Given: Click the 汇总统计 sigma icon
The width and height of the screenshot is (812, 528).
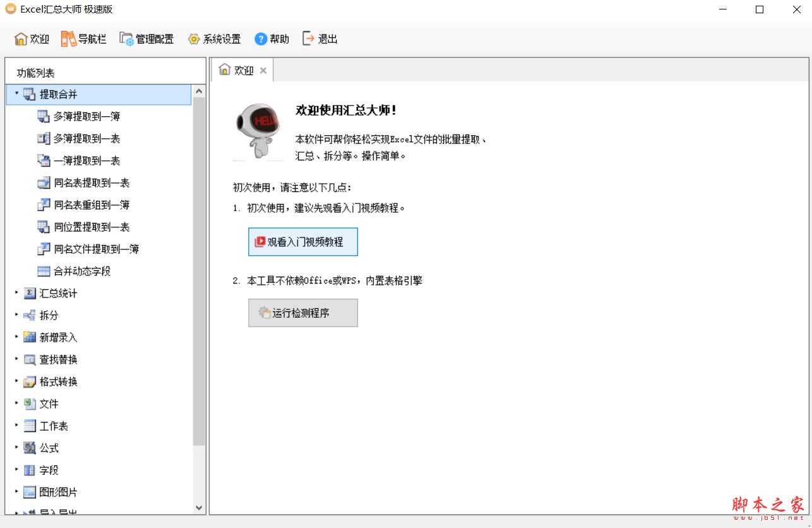Looking at the screenshot, I should (30, 293).
